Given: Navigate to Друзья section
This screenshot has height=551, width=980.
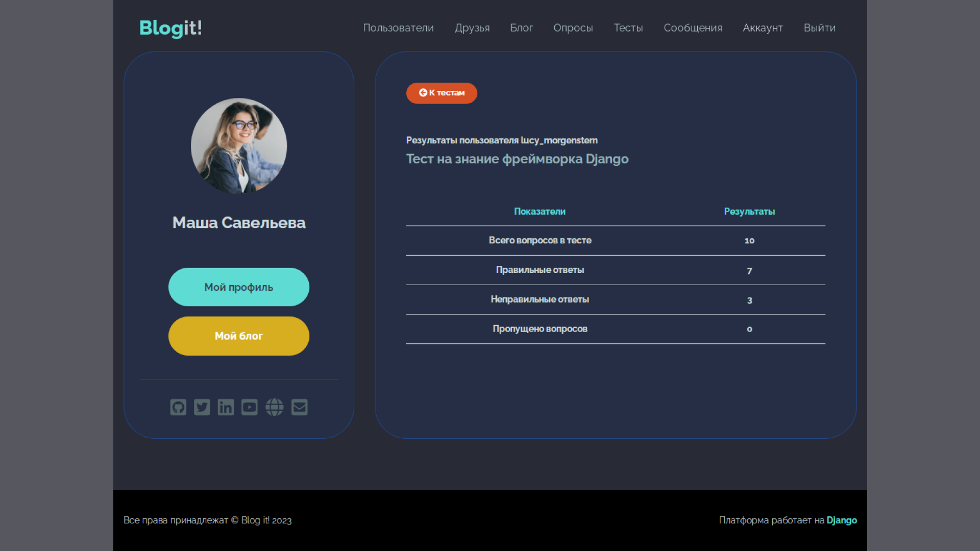Looking at the screenshot, I should [471, 28].
